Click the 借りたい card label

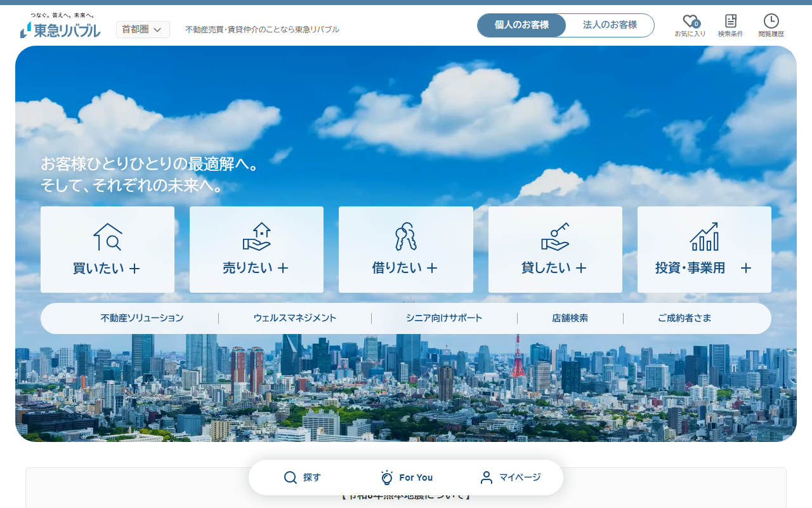click(x=396, y=269)
